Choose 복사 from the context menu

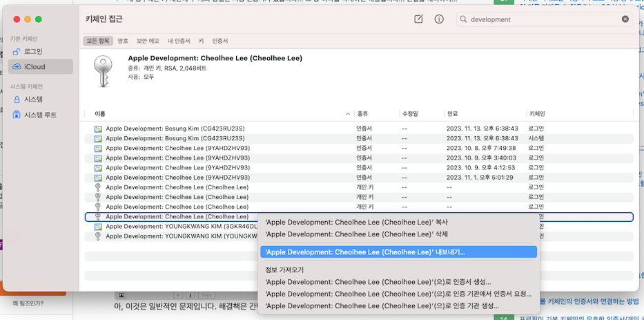point(398,222)
